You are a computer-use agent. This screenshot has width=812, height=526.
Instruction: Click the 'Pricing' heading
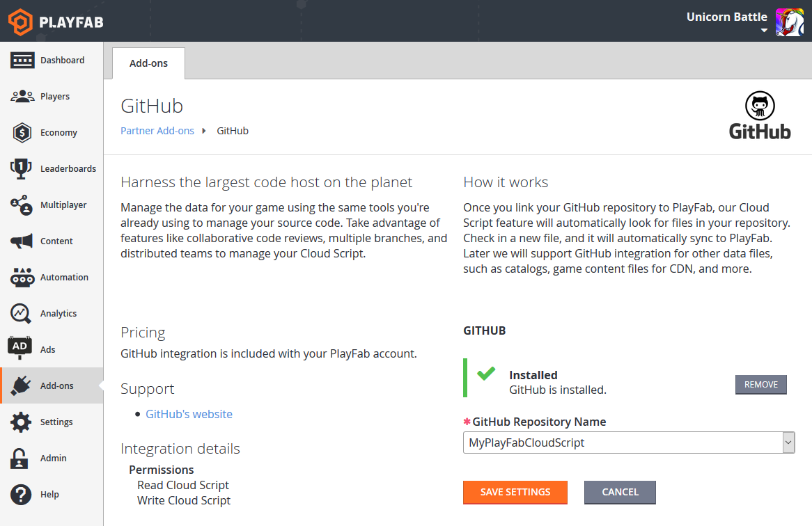click(143, 333)
